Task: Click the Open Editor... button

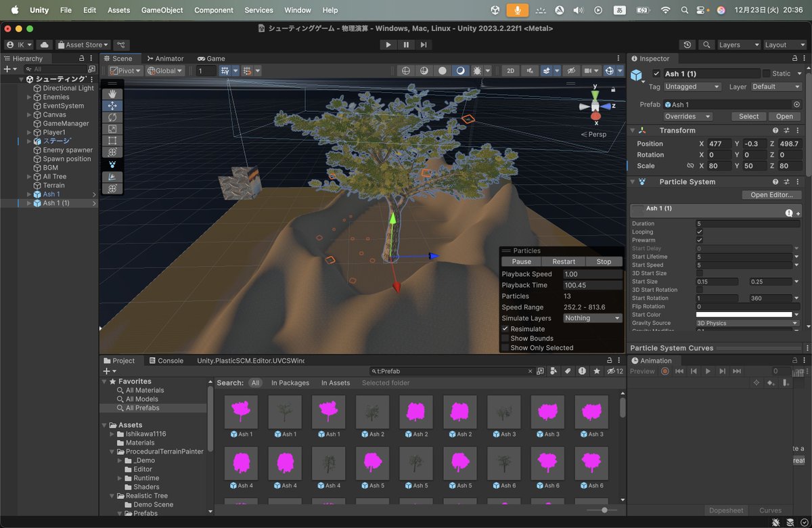Action: [x=771, y=195]
